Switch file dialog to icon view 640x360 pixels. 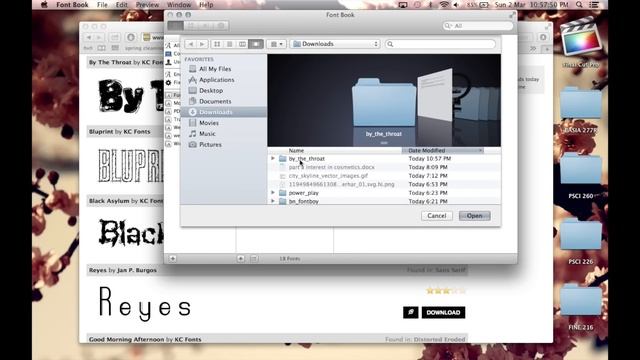point(217,44)
